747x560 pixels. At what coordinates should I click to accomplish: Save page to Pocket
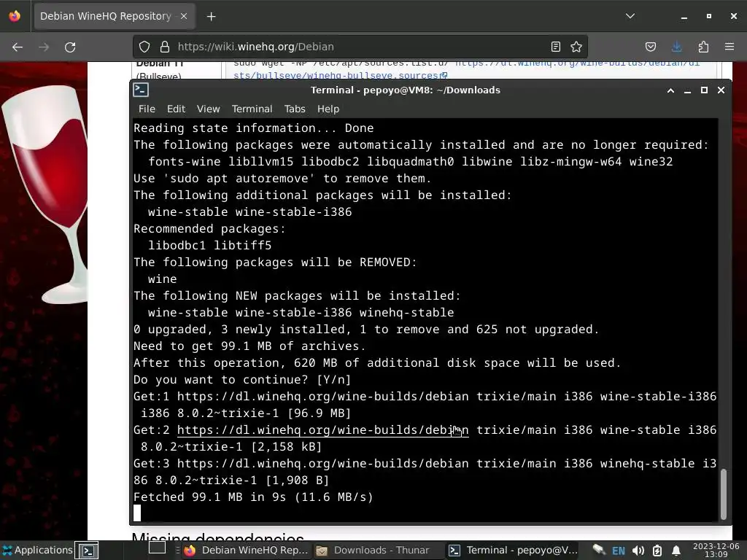[650, 47]
